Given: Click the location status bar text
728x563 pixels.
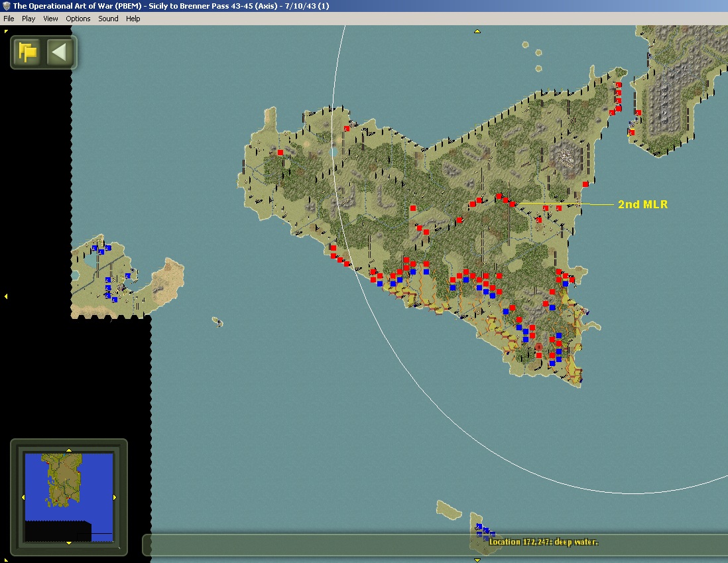Looking at the screenshot, I should tap(543, 542).
